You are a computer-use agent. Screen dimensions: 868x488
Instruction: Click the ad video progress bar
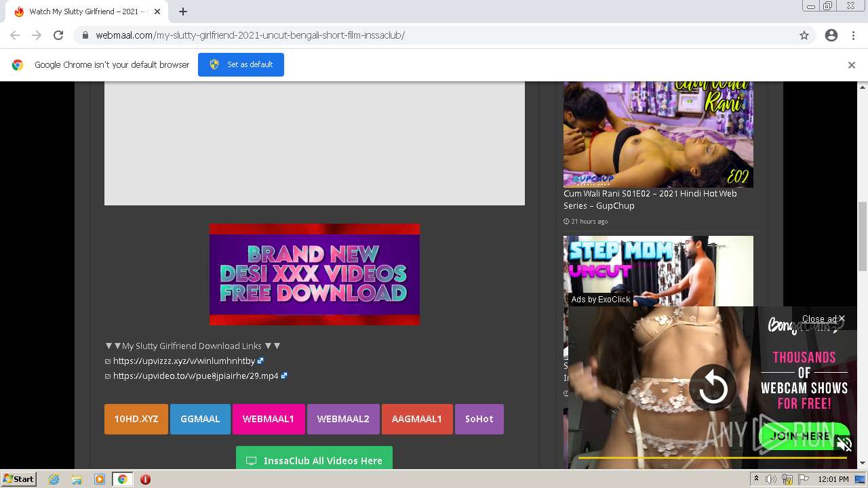713,457
